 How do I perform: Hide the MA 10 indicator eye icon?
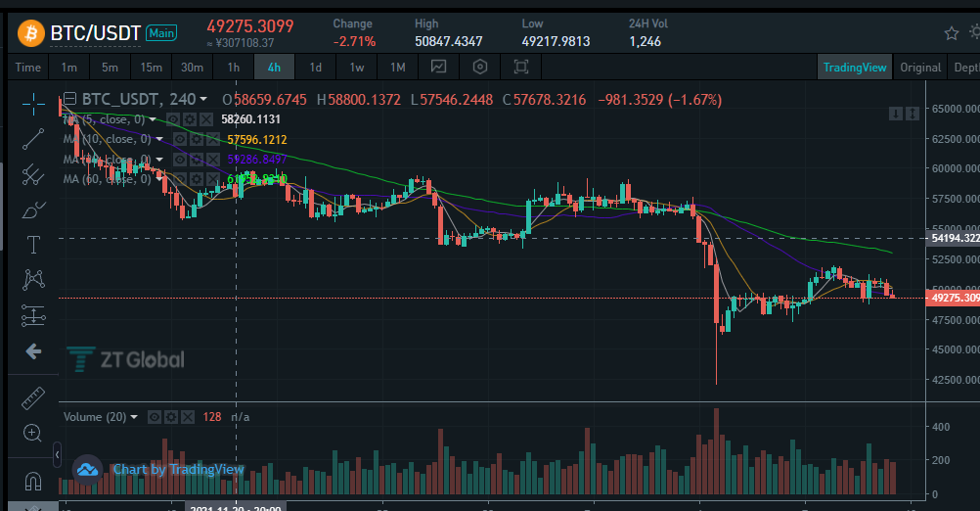coord(179,139)
